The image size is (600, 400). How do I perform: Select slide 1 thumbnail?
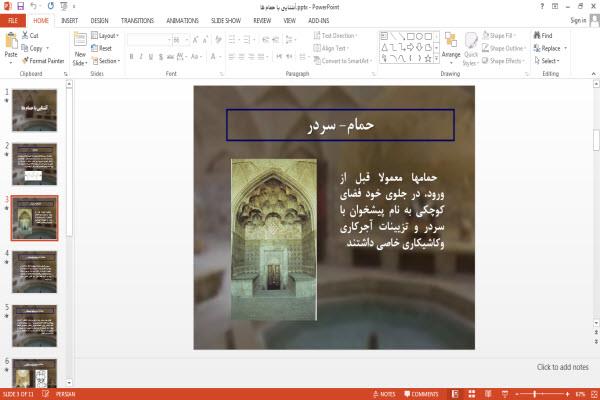click(x=34, y=110)
